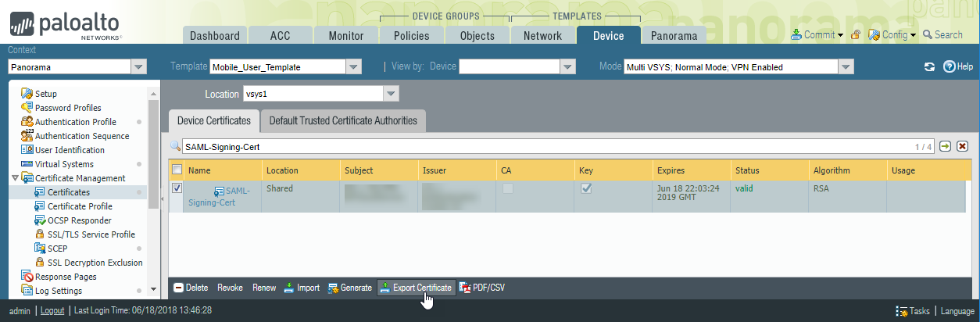This screenshot has width=980, height=322.
Task: Select the Device Certificates tab
Action: click(x=214, y=120)
